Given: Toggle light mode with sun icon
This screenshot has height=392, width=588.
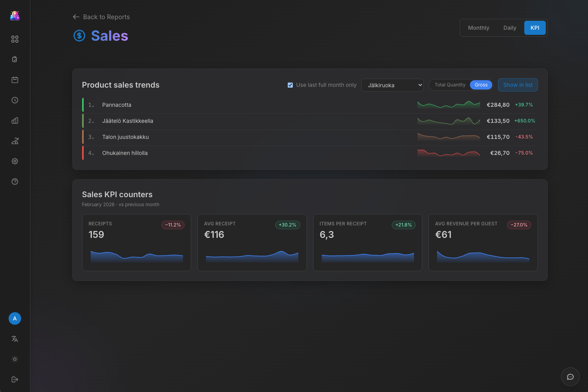Looking at the screenshot, I should tap(15, 359).
